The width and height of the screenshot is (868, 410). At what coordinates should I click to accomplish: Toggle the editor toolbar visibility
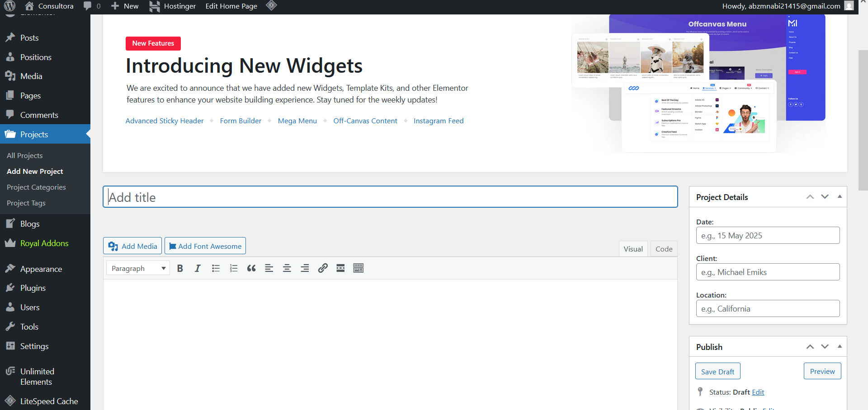pyautogui.click(x=358, y=268)
